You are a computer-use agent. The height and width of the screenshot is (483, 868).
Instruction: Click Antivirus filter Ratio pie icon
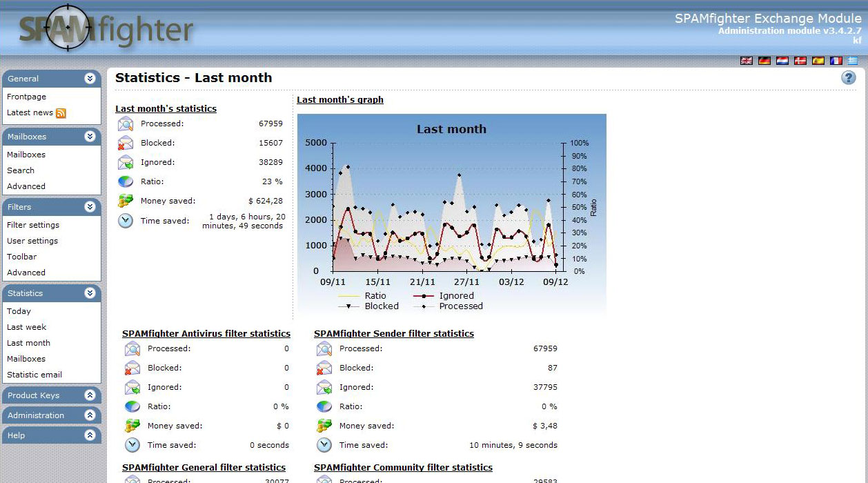click(132, 407)
